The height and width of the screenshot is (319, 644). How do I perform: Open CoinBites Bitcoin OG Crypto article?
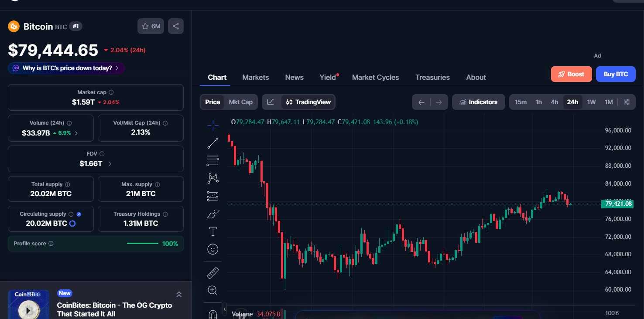point(114,309)
